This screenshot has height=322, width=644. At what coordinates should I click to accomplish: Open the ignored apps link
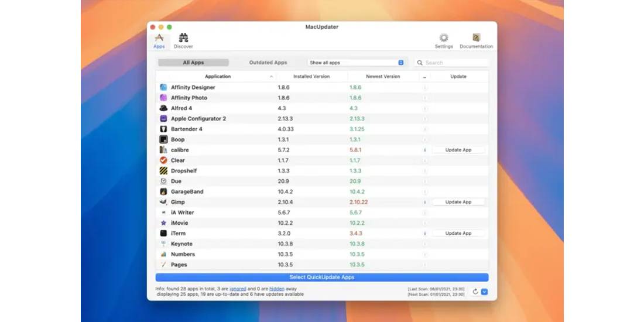[x=238, y=289]
